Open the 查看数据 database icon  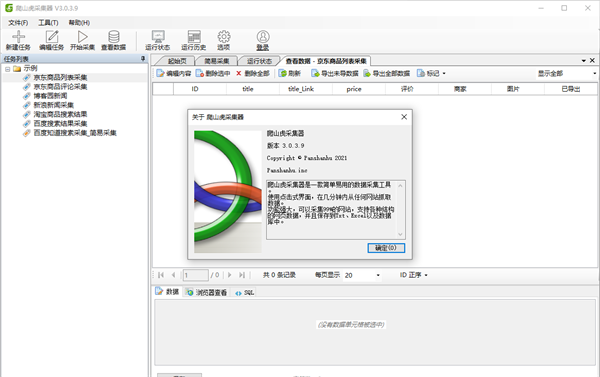tap(114, 37)
